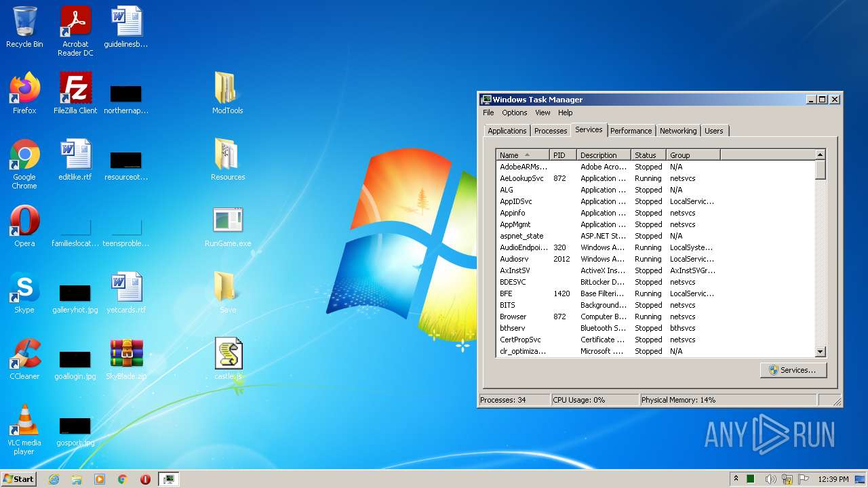Select the BDESVC service row
This screenshot has height=488, width=868.
pyautogui.click(x=655, y=282)
